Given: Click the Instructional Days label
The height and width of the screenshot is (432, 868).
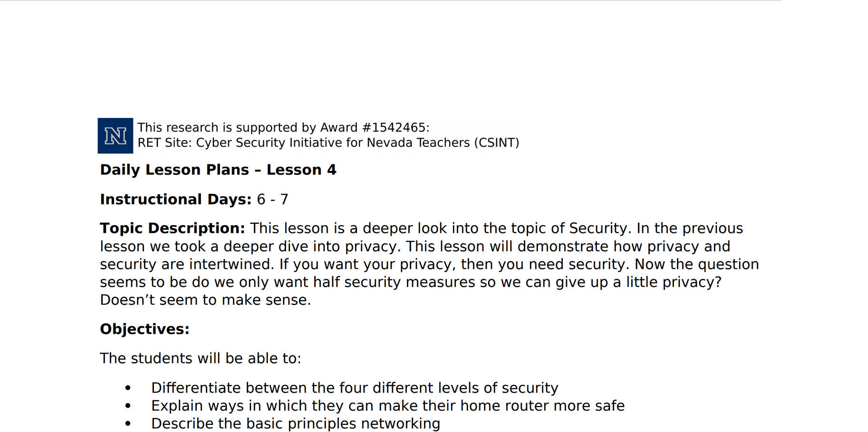Looking at the screenshot, I should pos(175,199).
